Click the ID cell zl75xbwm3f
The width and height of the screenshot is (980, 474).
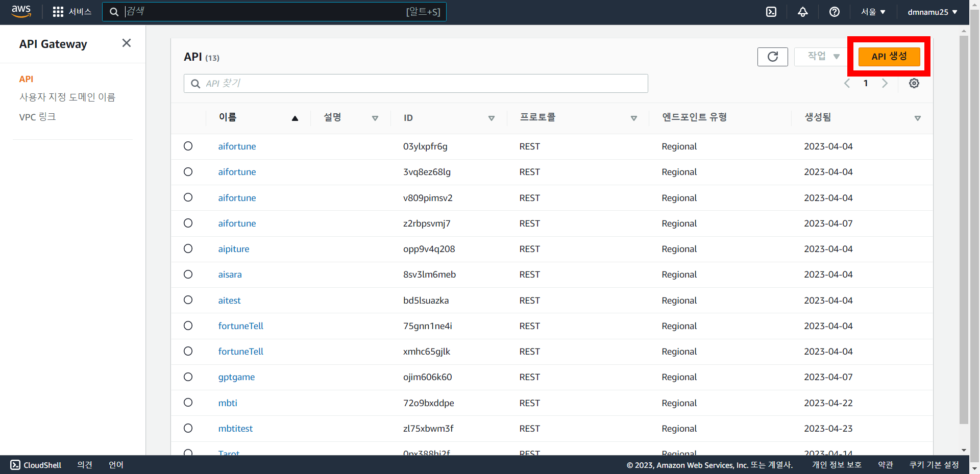(428, 429)
